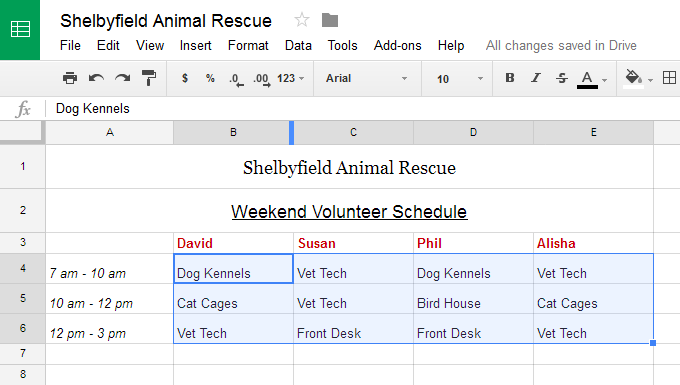Viewport: 680px width, 385px height.
Task: Open the Format menu
Action: click(x=248, y=46)
